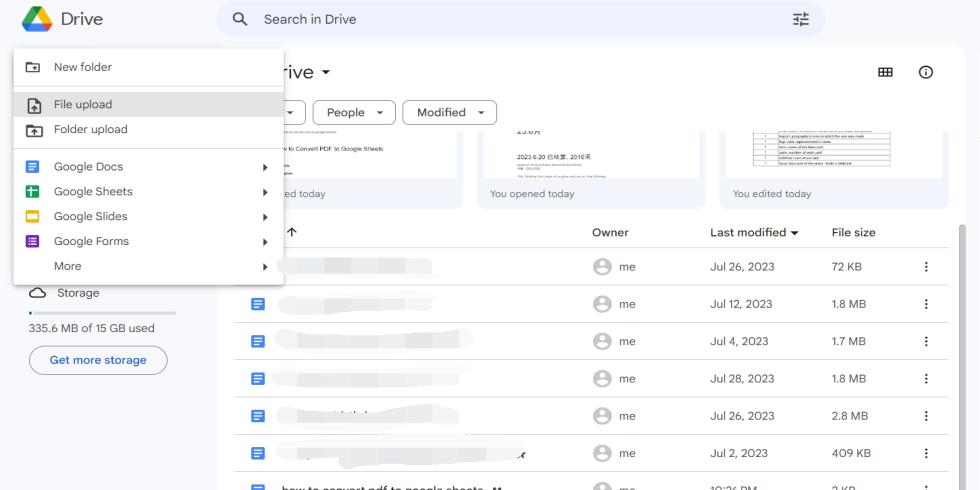The width and height of the screenshot is (980, 490).
Task: Open more actions for Jul 12, 2023 file
Action: (926, 304)
